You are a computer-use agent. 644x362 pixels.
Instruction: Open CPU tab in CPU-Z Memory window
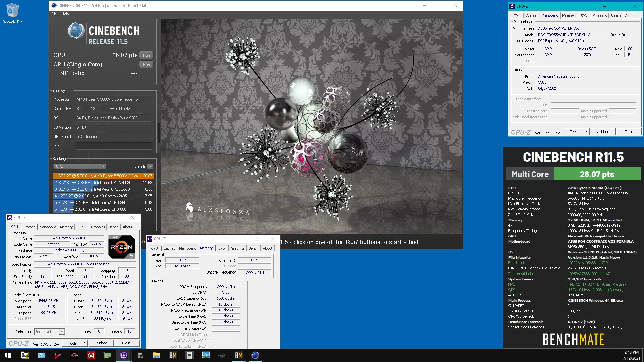[x=154, y=248]
